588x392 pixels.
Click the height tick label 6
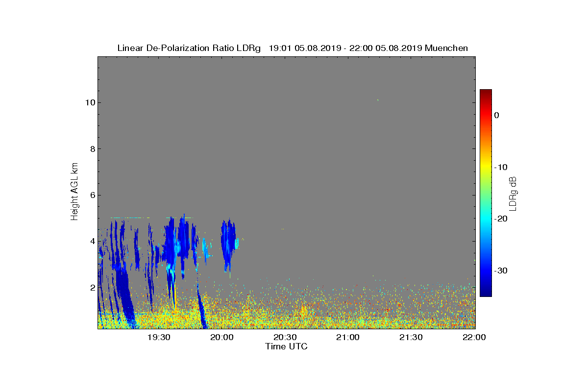pos(92,195)
